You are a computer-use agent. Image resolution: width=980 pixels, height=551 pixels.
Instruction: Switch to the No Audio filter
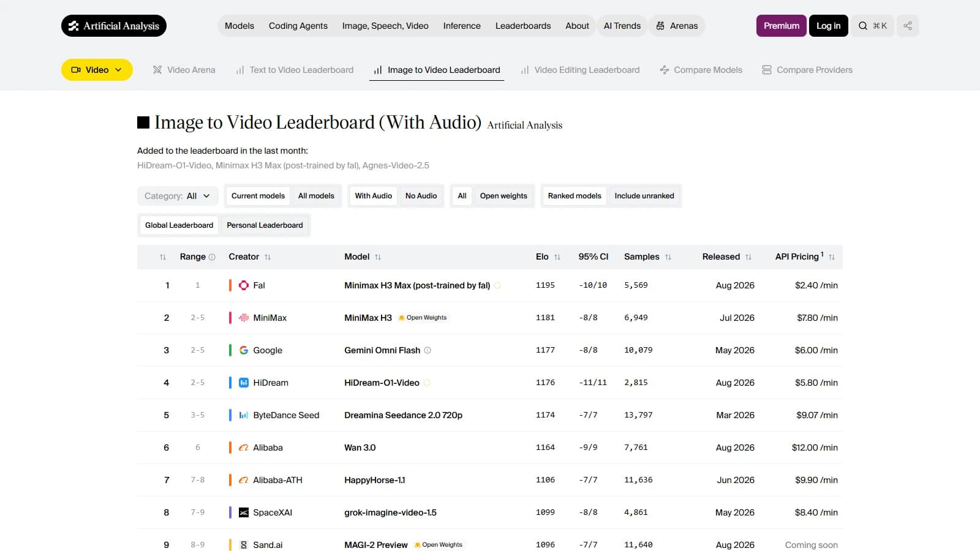pos(421,196)
